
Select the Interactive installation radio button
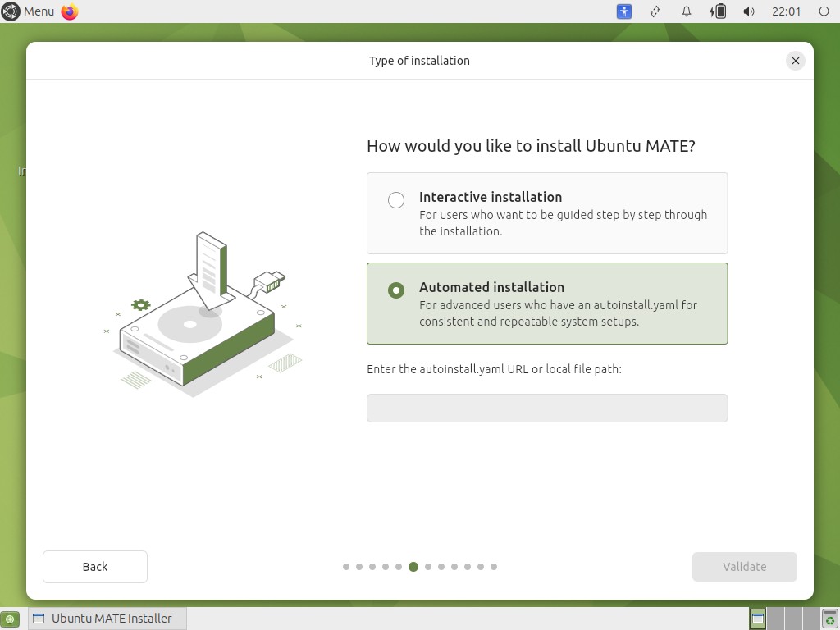396,200
